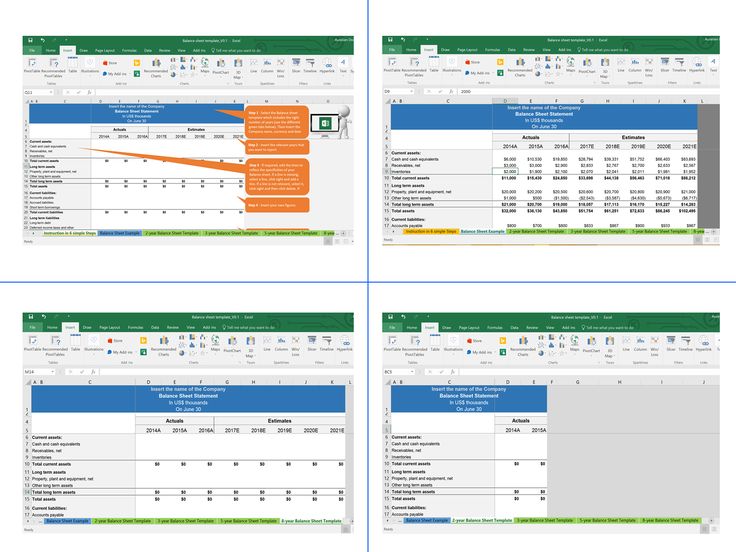Click Hyperlink icon in the window showing dollar figures
The width and height of the screenshot is (736, 552).
[697, 64]
